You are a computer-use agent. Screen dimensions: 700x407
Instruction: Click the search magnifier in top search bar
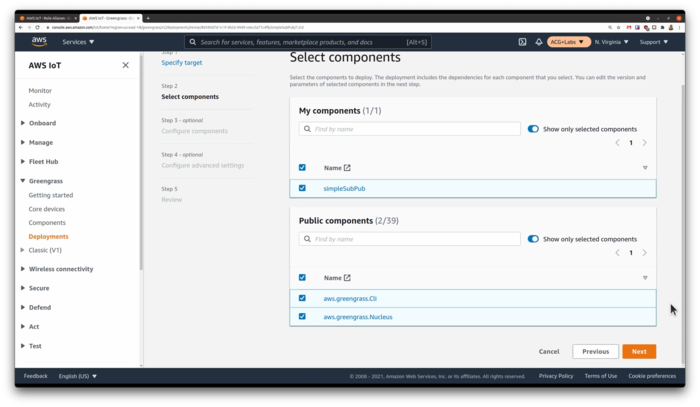[x=192, y=42]
